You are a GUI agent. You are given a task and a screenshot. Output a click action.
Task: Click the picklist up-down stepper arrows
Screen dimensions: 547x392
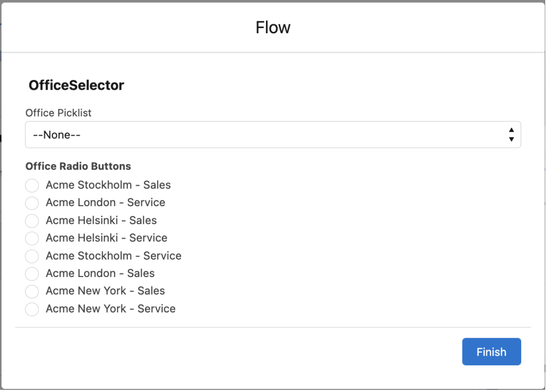(x=511, y=135)
